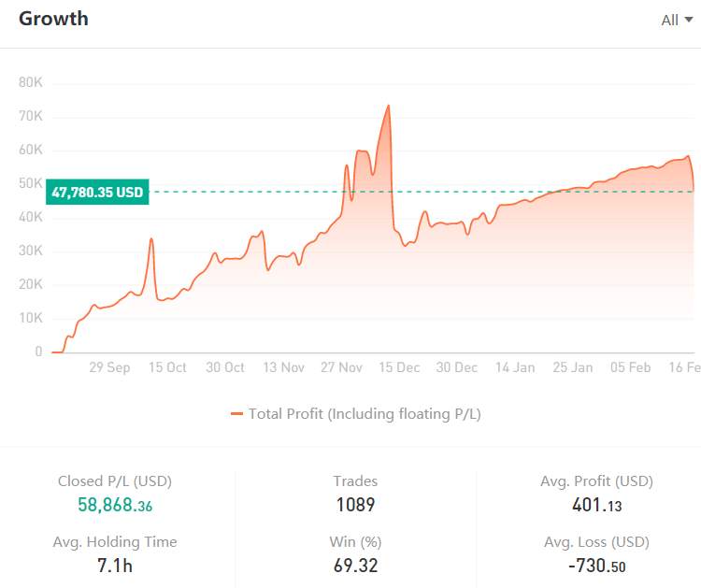Click the Avg. Holding Time 7.1h
This screenshot has width=701, height=588.
(x=115, y=566)
